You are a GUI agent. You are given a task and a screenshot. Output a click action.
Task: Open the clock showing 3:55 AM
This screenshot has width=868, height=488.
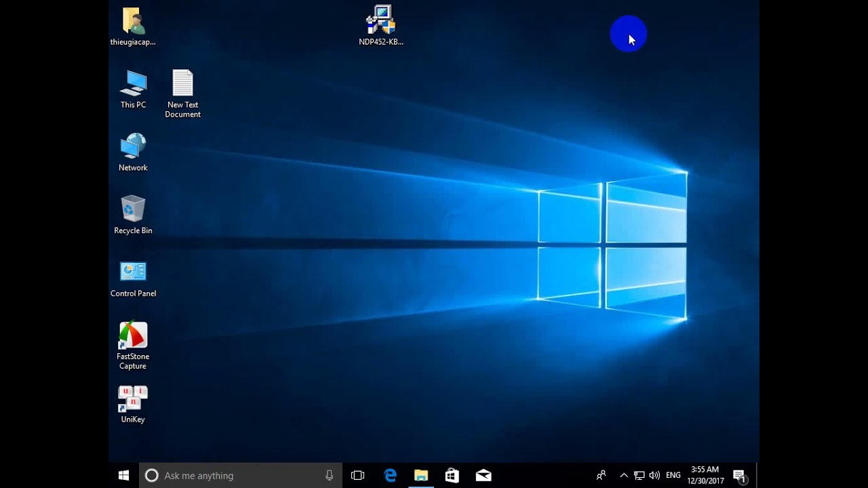pos(705,476)
